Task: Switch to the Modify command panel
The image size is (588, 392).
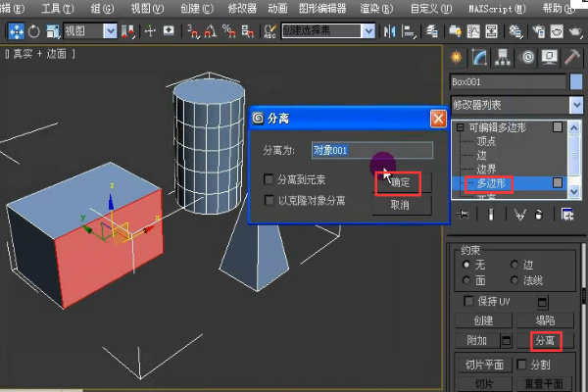Action: point(479,58)
